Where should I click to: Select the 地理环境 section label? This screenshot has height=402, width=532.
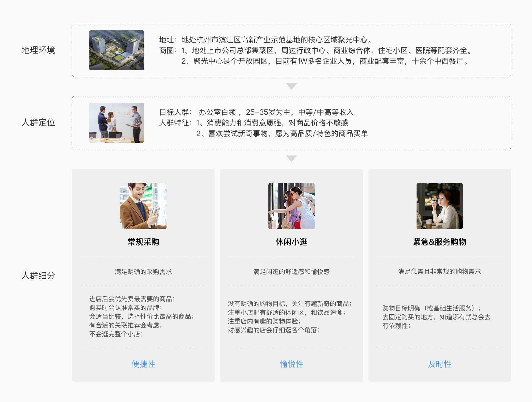[38, 50]
